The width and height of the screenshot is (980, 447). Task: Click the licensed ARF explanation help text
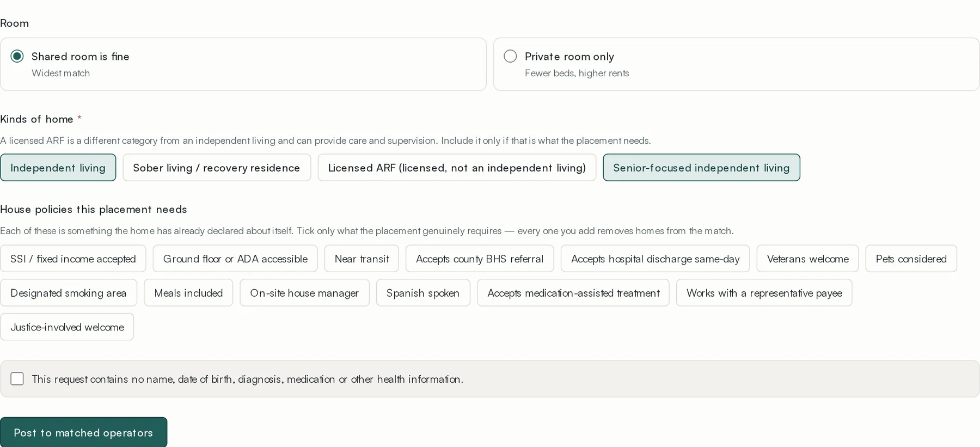pyautogui.click(x=326, y=140)
